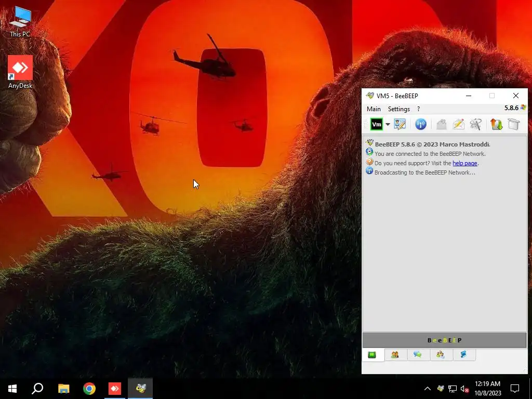Open the edit profile vCard icon
The height and width of the screenshot is (399, 532).
[x=400, y=124]
